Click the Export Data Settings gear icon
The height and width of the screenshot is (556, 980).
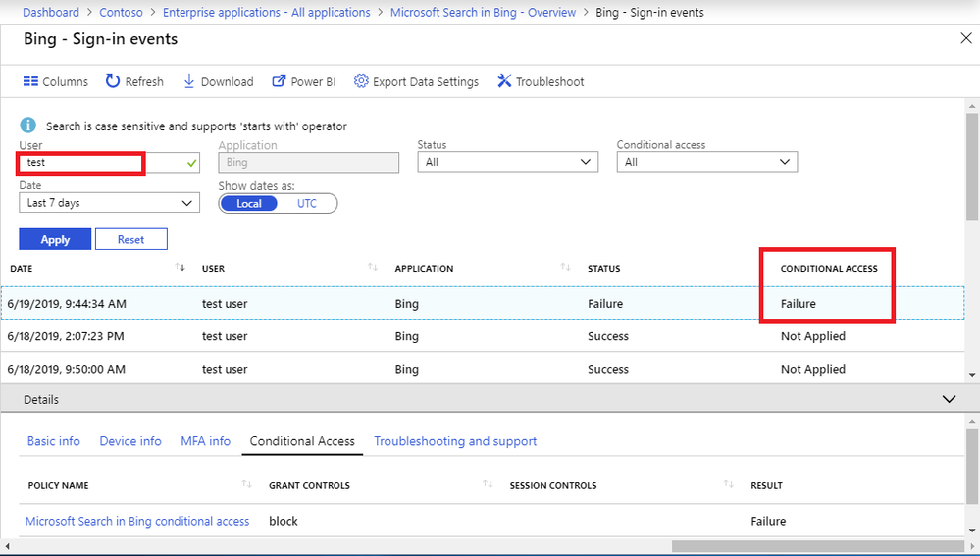pyautogui.click(x=361, y=81)
